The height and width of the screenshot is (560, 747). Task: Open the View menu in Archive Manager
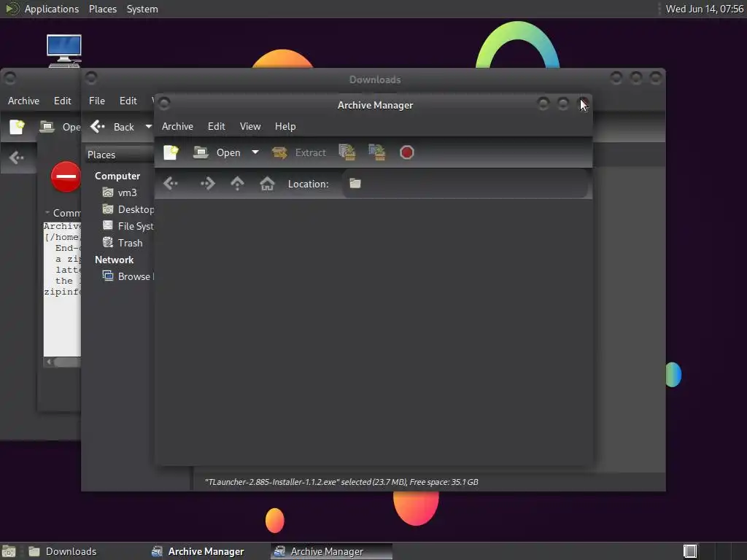pyautogui.click(x=250, y=126)
